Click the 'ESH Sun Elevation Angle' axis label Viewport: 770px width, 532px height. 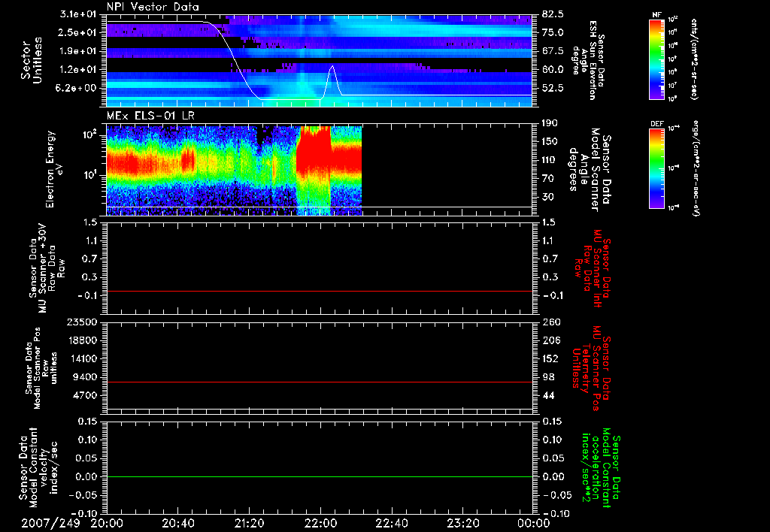coord(589,60)
